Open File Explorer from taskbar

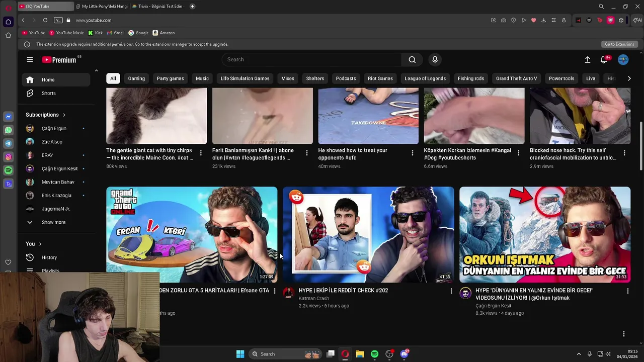click(360, 354)
